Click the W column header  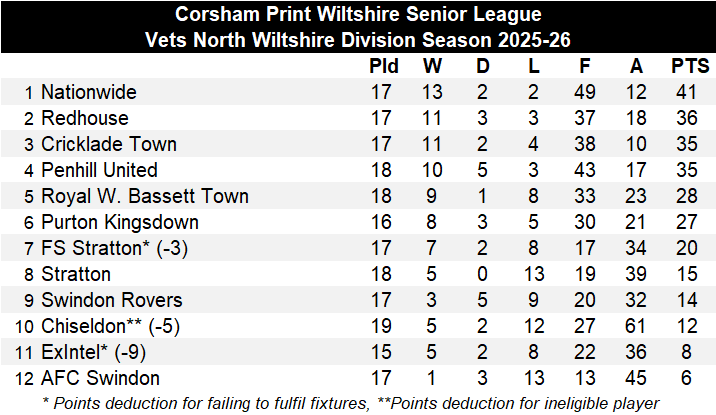pos(433,67)
